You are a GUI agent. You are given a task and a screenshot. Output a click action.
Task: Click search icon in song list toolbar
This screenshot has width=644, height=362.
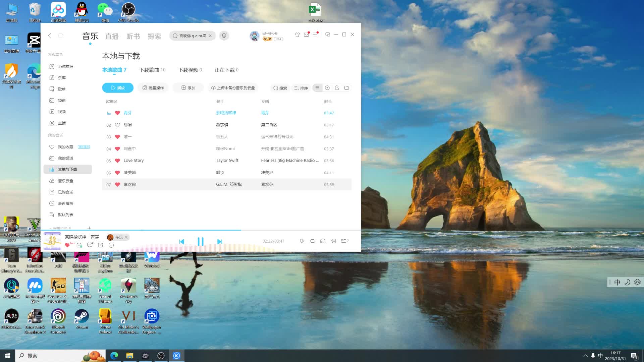(x=276, y=87)
